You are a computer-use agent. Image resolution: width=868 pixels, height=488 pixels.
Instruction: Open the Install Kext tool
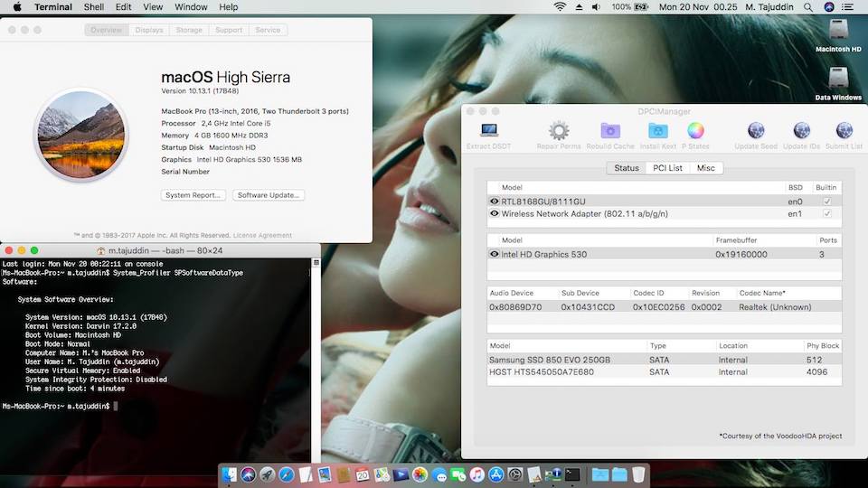[657, 131]
